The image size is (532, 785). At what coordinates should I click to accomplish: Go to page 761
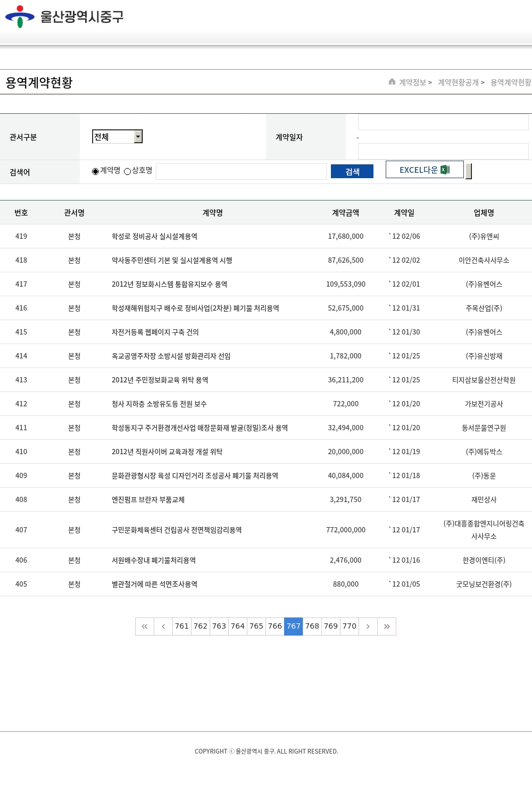tap(182, 627)
